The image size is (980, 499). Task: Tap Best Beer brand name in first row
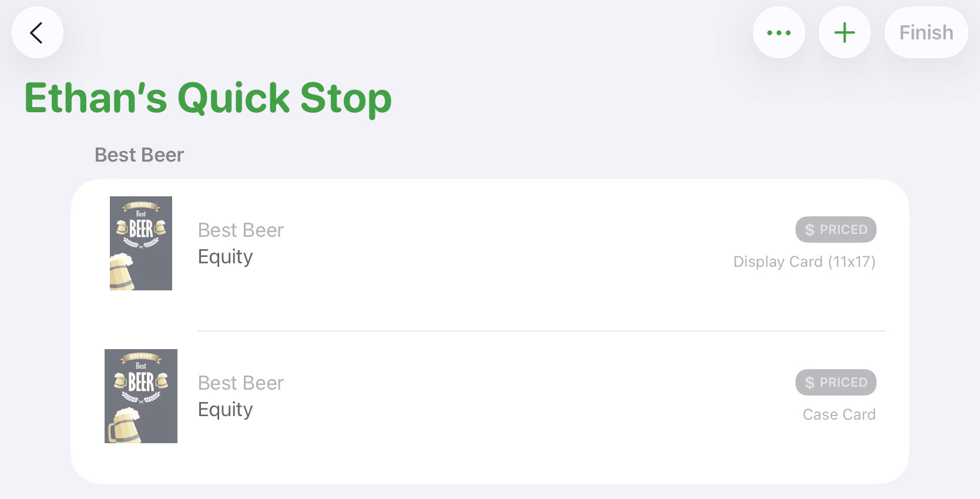coord(241,230)
